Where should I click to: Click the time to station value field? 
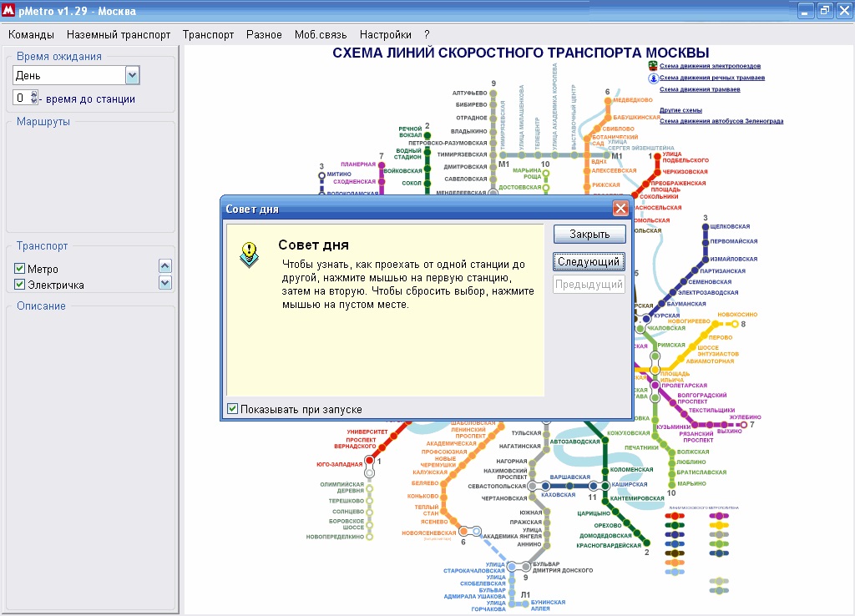pyautogui.click(x=22, y=98)
